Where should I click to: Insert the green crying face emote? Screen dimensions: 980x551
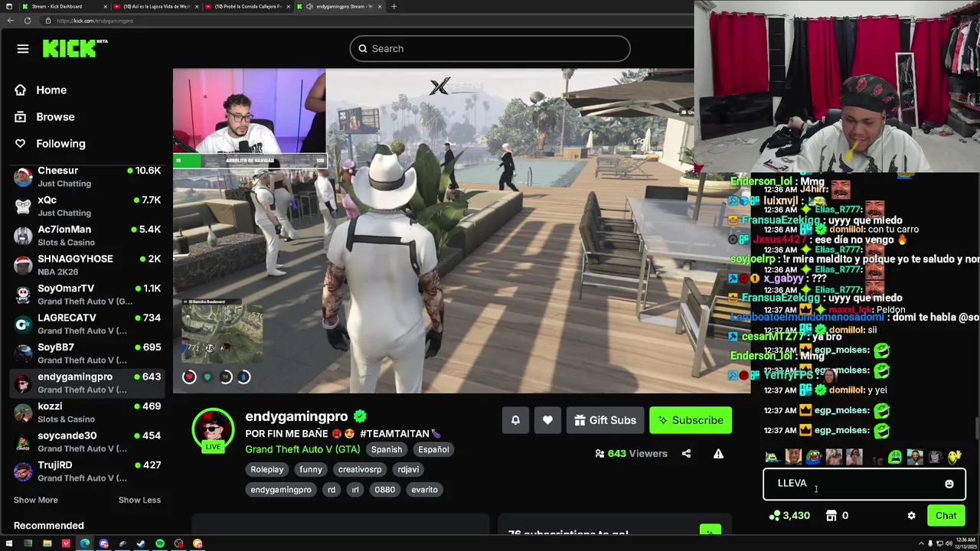[x=894, y=458]
